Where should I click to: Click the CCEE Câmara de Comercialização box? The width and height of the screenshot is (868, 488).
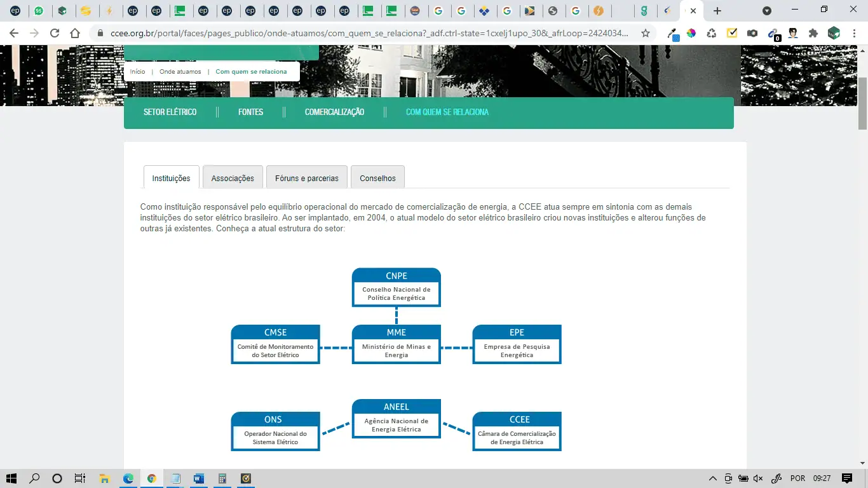pyautogui.click(x=517, y=431)
